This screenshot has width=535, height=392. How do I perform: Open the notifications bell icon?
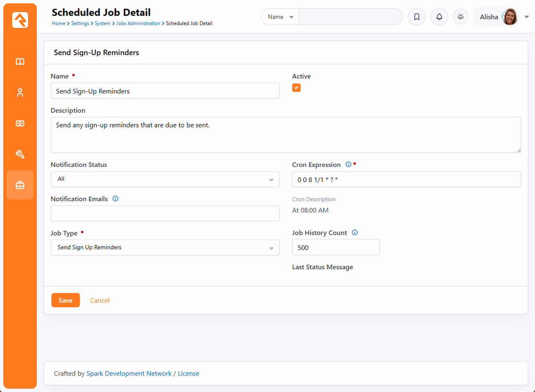[x=439, y=17]
